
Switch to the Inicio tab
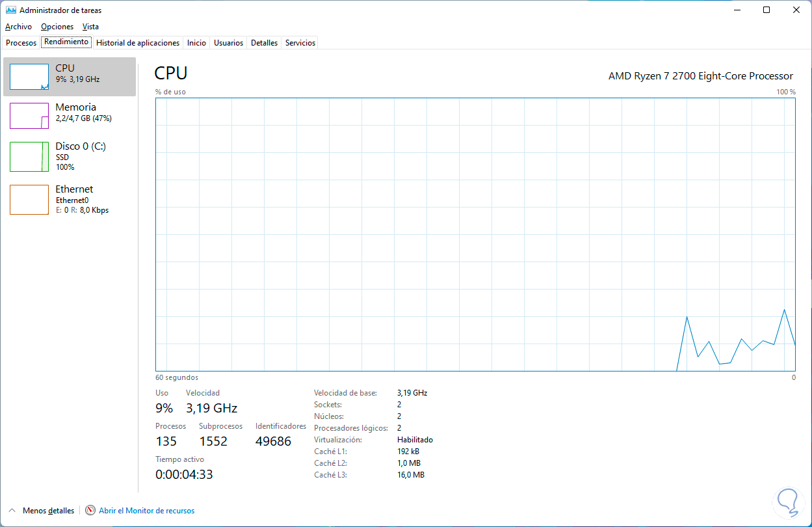pyautogui.click(x=196, y=43)
